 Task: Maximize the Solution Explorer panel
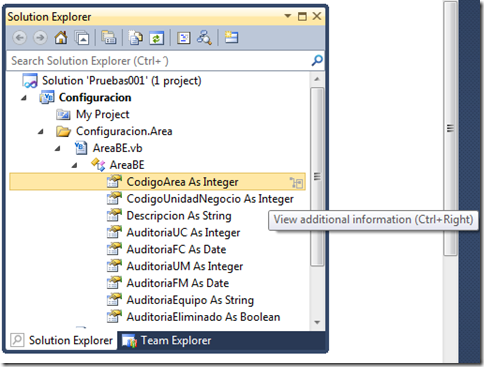[302, 16]
